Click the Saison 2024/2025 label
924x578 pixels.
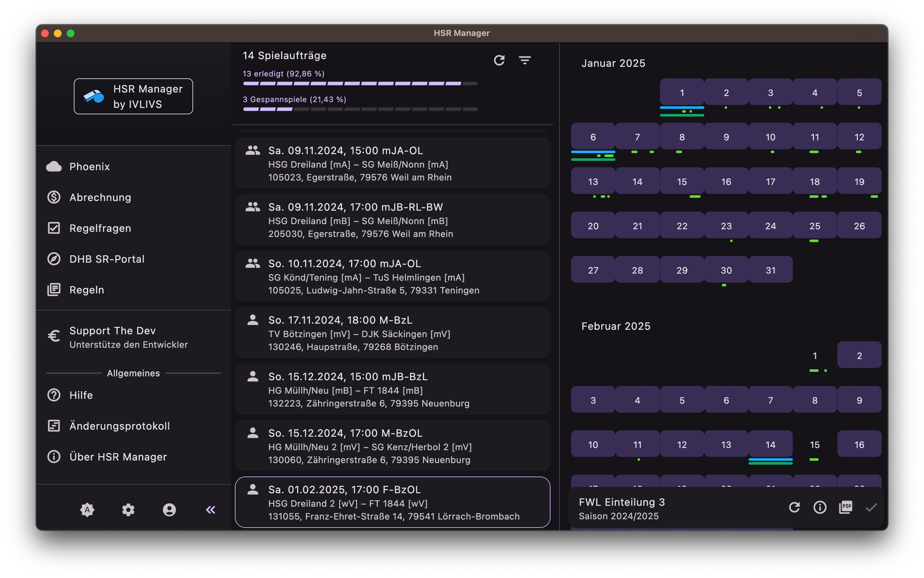[x=619, y=516]
